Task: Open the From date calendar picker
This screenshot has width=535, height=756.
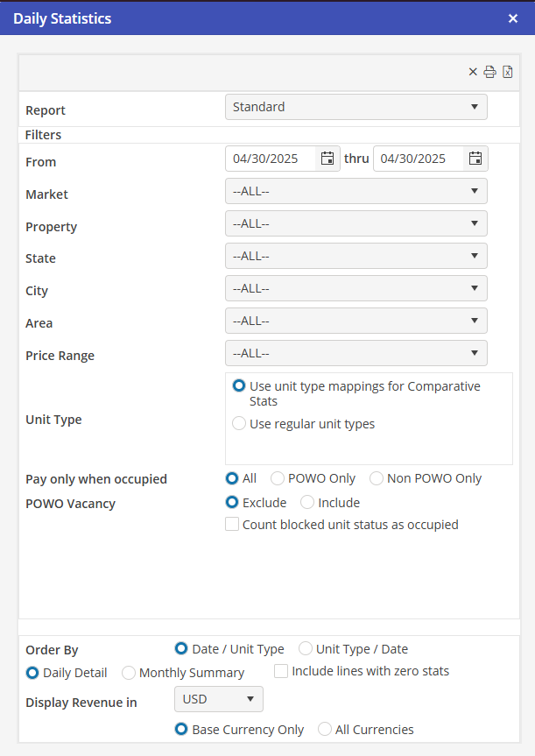Action: [327, 159]
